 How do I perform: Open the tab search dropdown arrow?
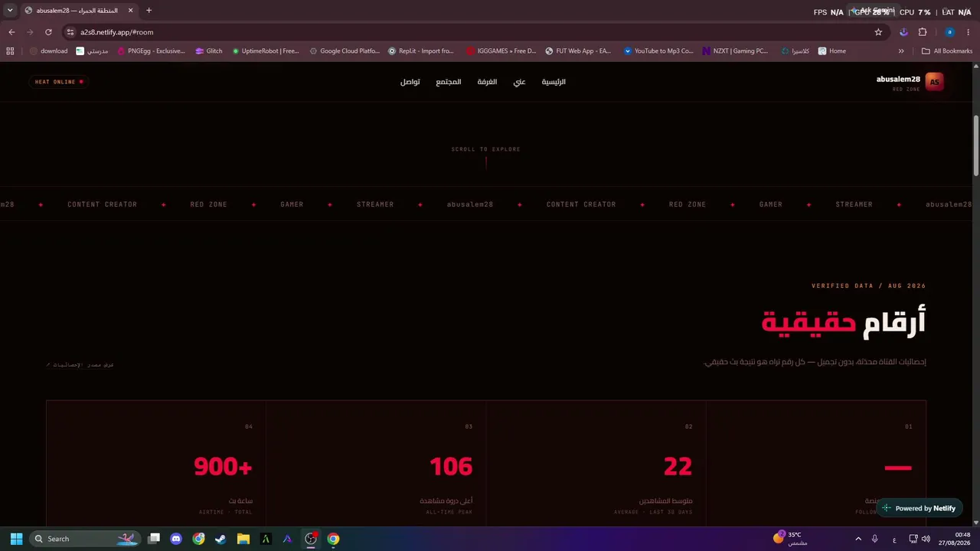click(10, 11)
